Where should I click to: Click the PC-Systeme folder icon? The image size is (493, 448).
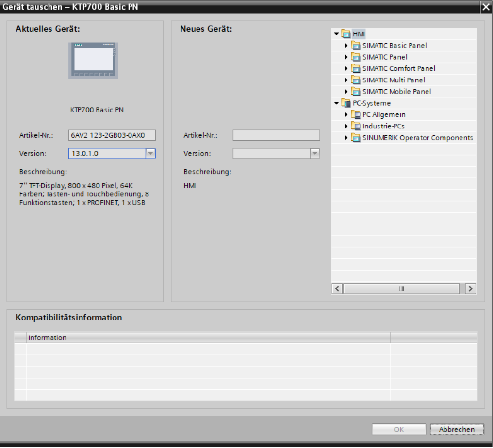pos(346,103)
